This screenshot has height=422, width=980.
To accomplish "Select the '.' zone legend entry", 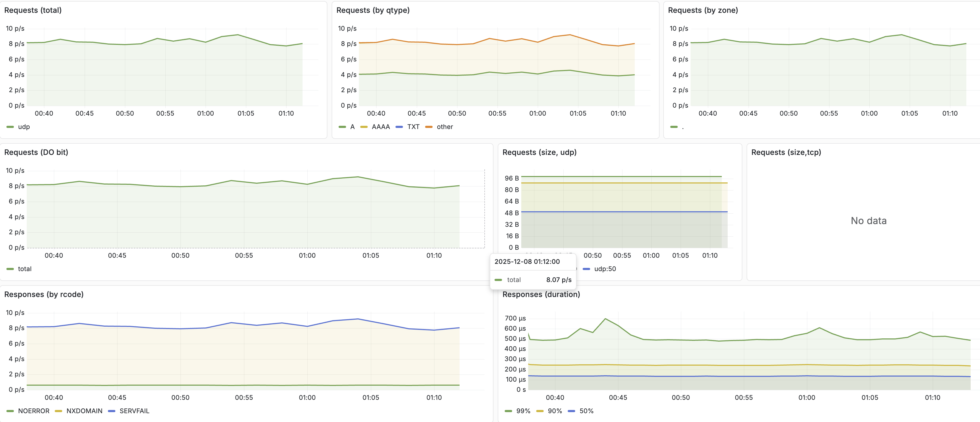I will [681, 127].
